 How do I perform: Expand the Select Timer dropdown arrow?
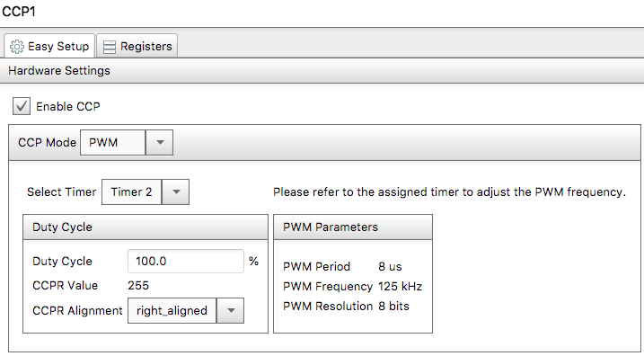click(176, 192)
